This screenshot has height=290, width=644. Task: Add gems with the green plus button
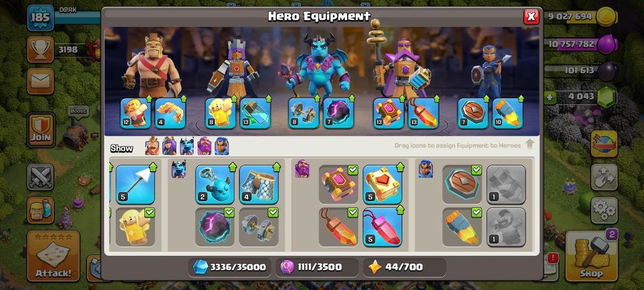click(x=549, y=98)
